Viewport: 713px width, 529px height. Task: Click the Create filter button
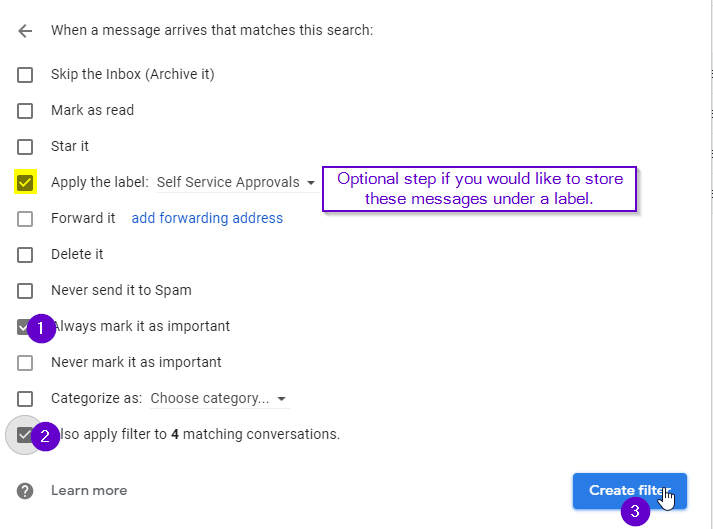pyautogui.click(x=630, y=491)
